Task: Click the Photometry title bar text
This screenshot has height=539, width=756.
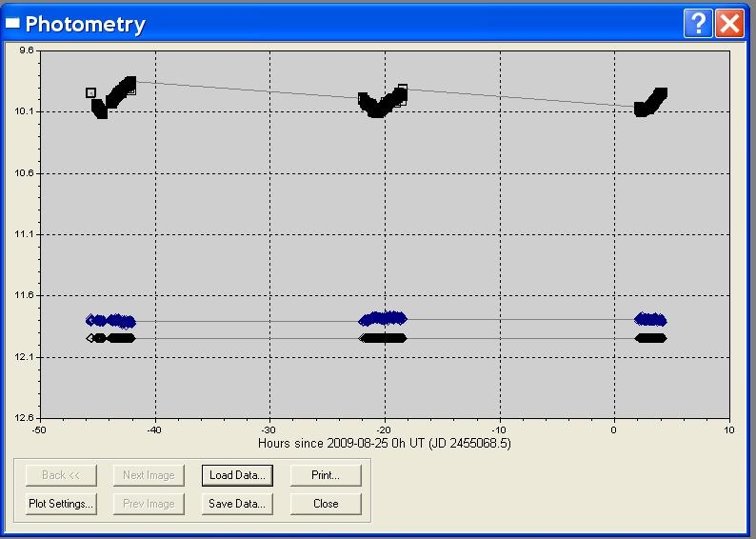Action: point(86,24)
